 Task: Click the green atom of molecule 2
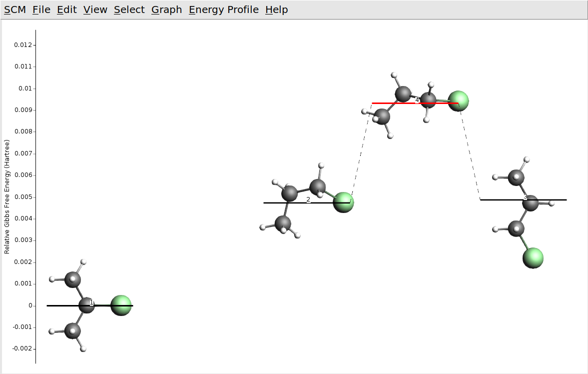pos(343,202)
